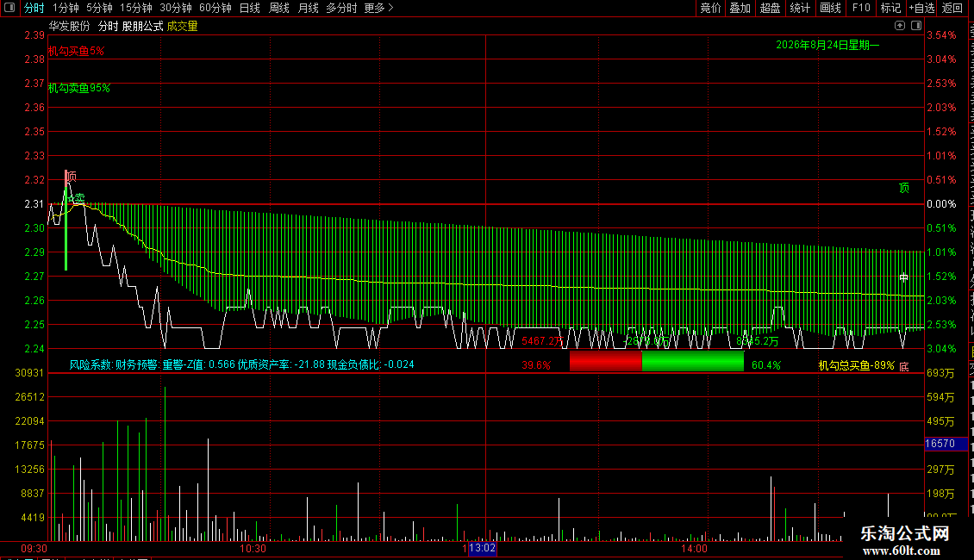Screen dimensions: 974x560
Task: Click the 2.39 top price label
Action: tap(34, 35)
